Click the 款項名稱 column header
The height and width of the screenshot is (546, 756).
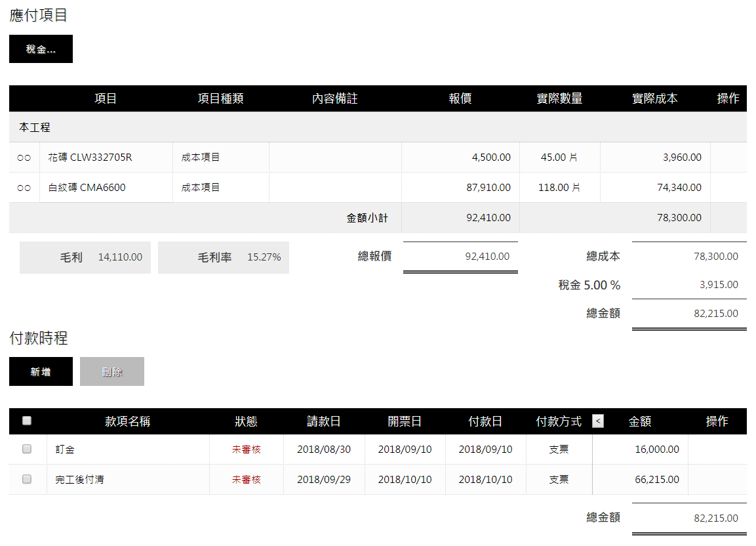[x=128, y=421]
